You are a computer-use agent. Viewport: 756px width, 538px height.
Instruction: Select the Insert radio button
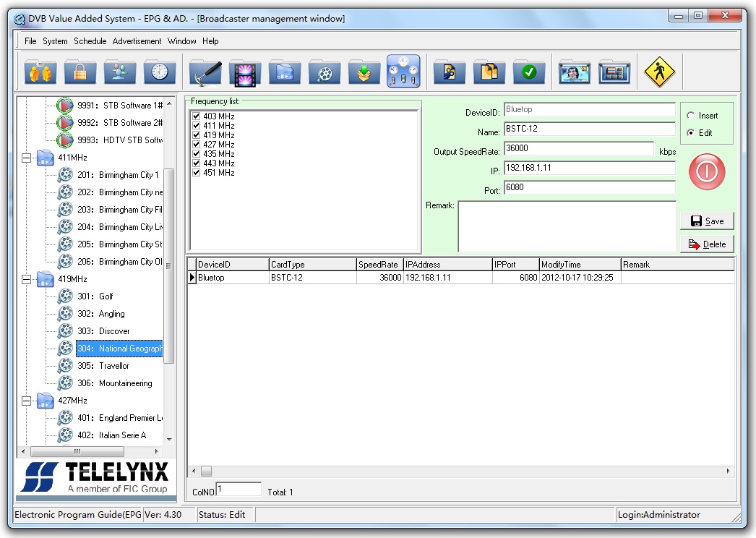(x=690, y=116)
